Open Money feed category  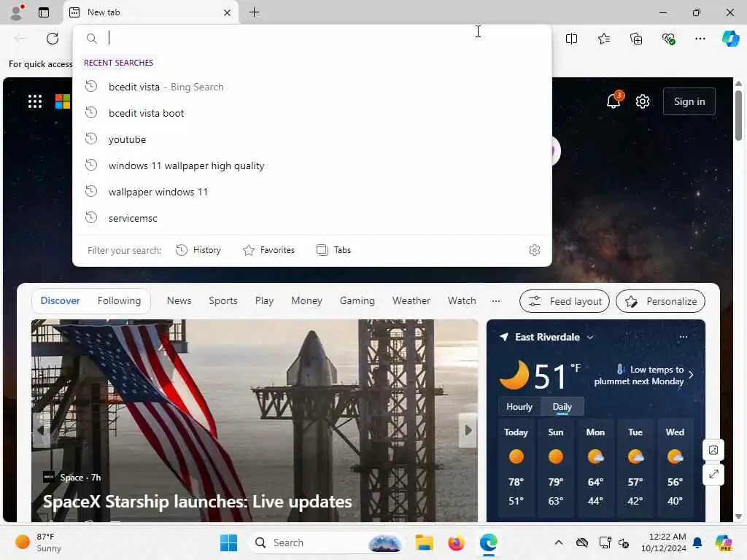[x=306, y=301]
